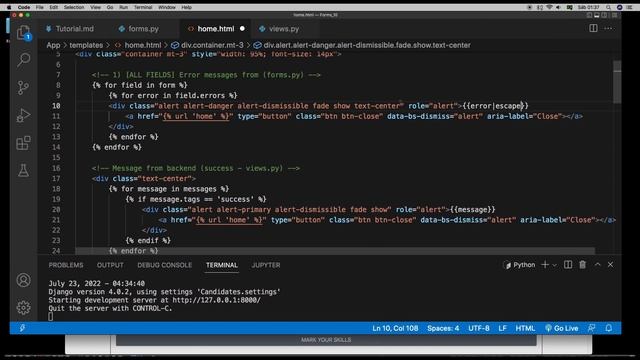Open the Source Control view icon
Screen dimensions: 640x360
(23, 87)
